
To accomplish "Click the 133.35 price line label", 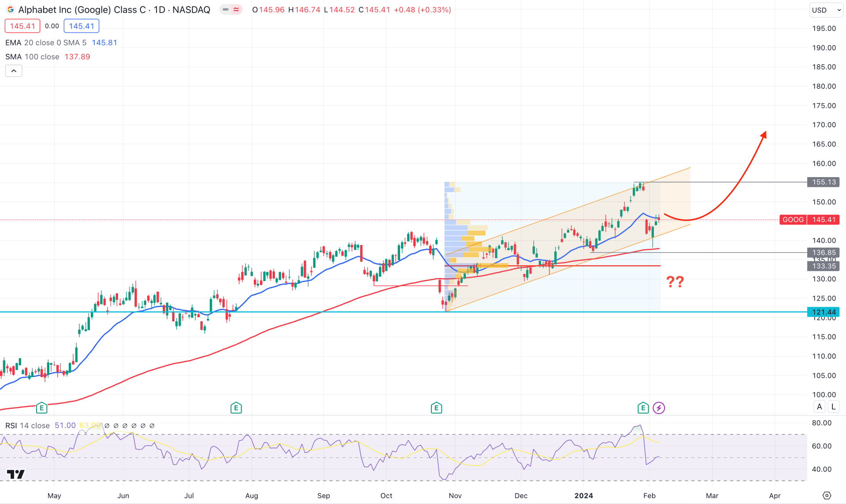I will (824, 266).
